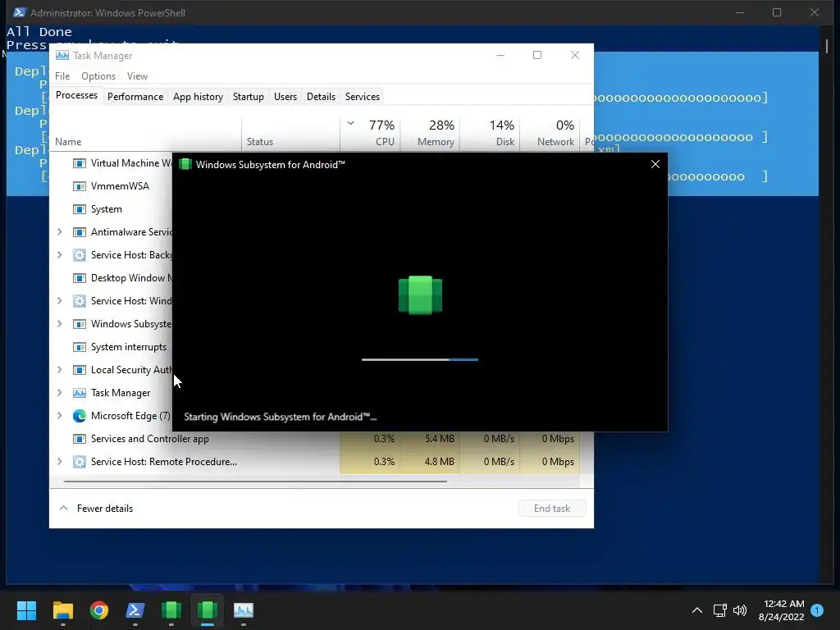Open the notification badge in tray

pos(817,610)
